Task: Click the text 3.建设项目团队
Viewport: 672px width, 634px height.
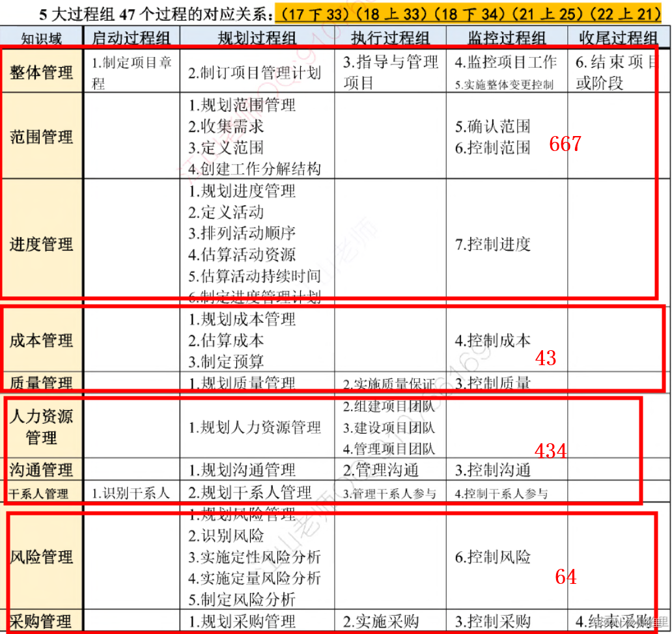Action: pos(389,428)
